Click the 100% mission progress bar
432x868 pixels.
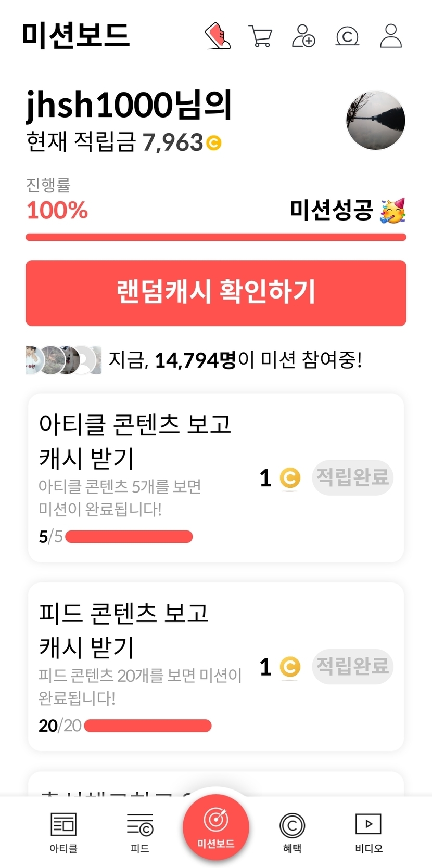click(216, 238)
